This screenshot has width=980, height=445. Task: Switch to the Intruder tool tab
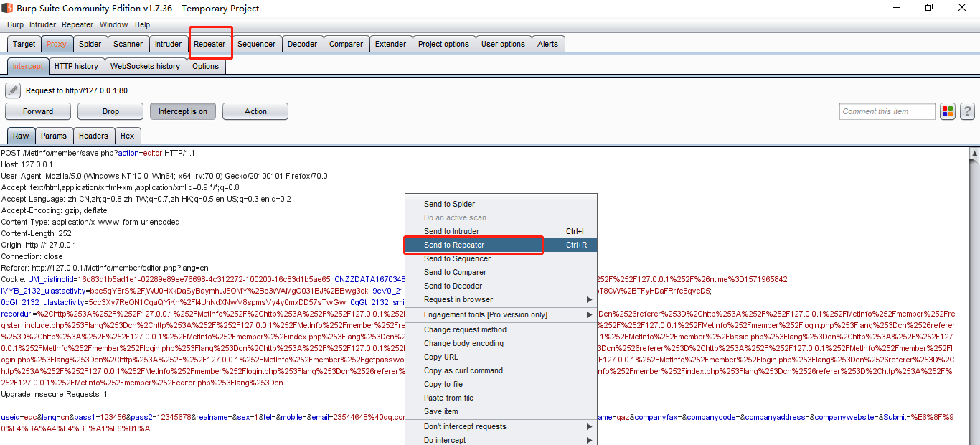coord(169,44)
